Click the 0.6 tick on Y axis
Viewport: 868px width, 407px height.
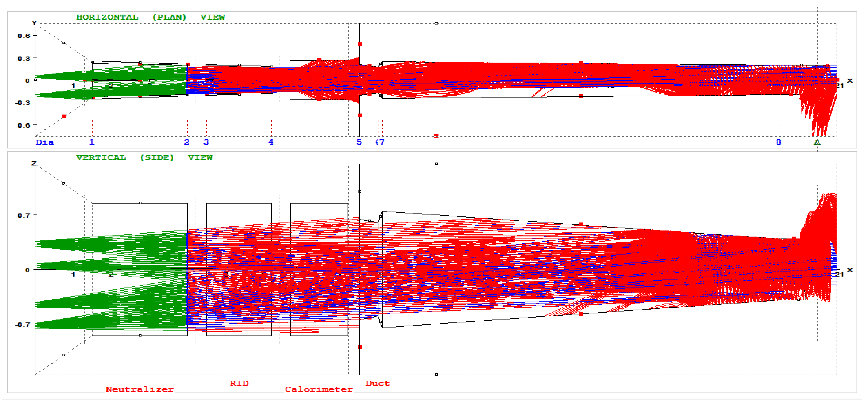(x=24, y=36)
